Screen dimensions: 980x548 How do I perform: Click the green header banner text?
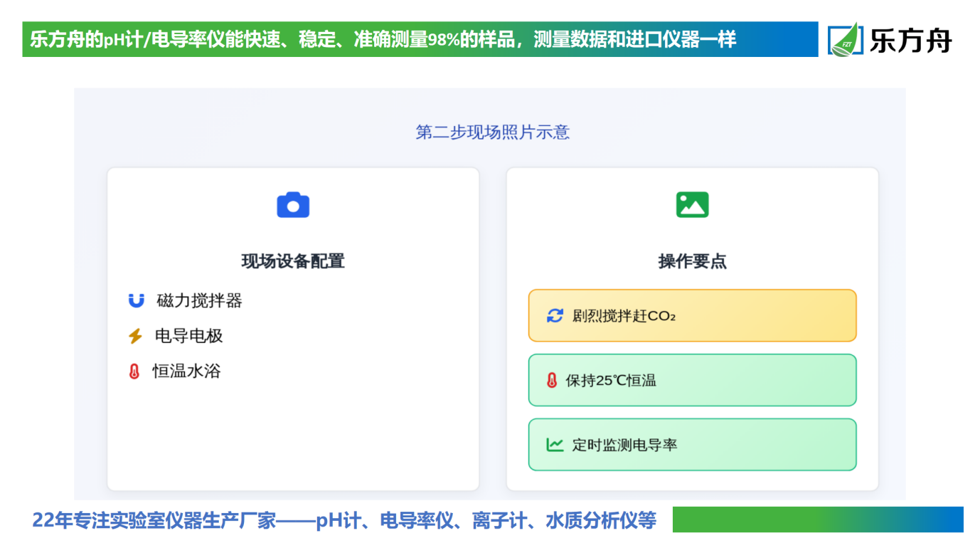coord(384,39)
